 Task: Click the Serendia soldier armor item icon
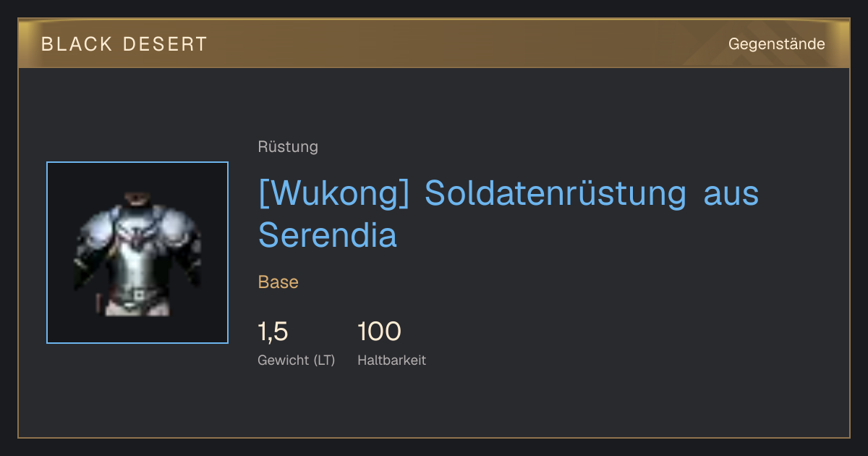click(137, 253)
